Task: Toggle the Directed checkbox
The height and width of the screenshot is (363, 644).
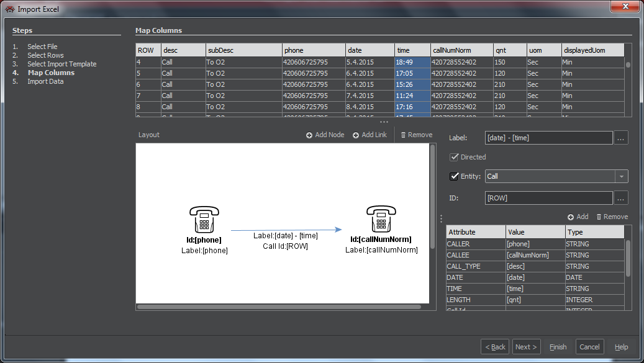Action: pyautogui.click(x=455, y=158)
